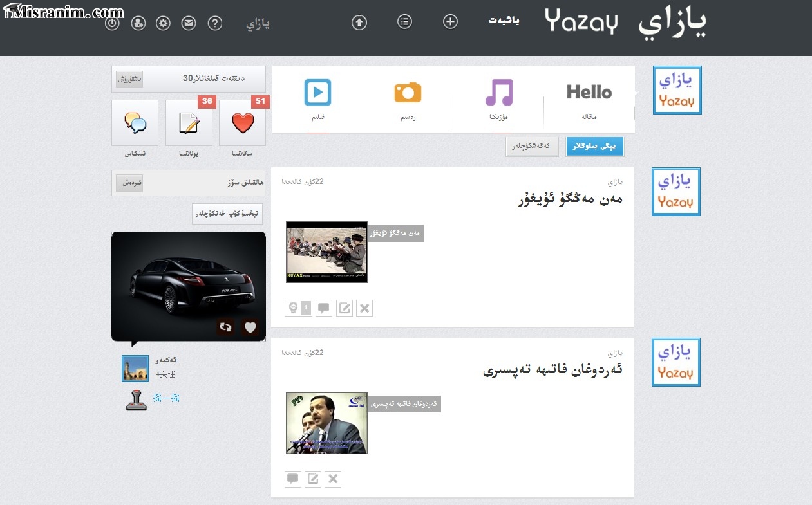Follow the user via '+关注' link

[165, 374]
